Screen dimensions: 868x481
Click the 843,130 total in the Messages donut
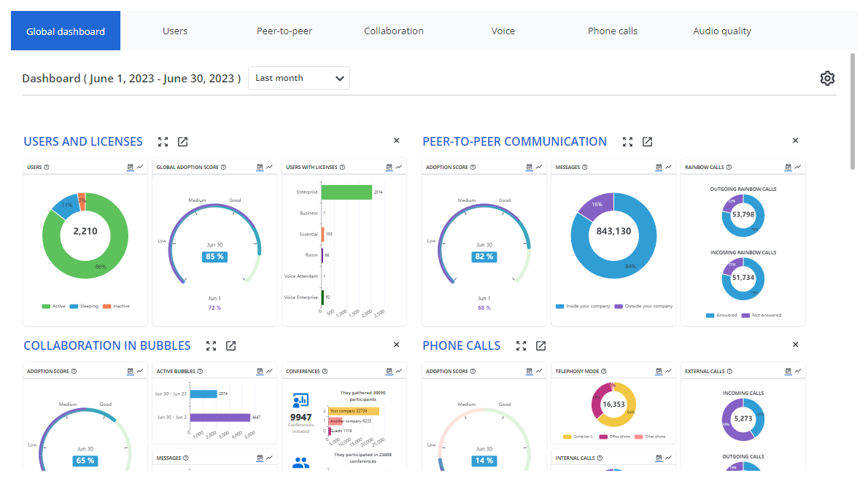(x=613, y=231)
